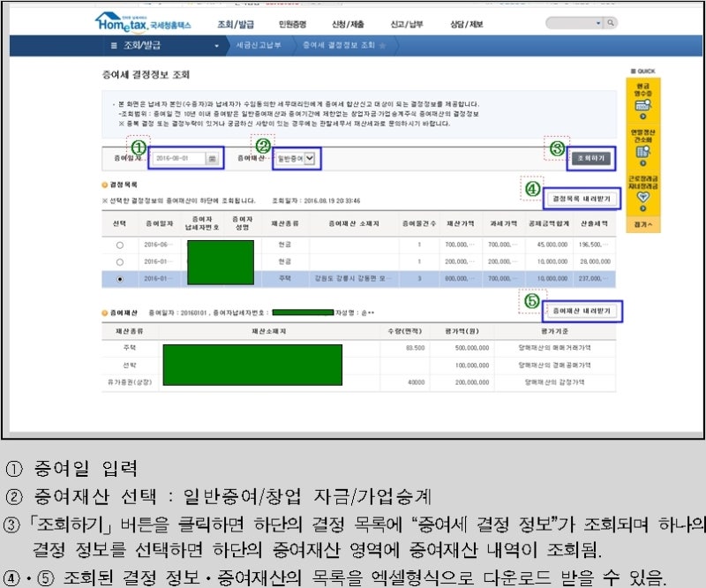Image resolution: width=706 pixels, height=588 pixels.
Task: Open the 민원증명 top menu
Action: (292, 25)
